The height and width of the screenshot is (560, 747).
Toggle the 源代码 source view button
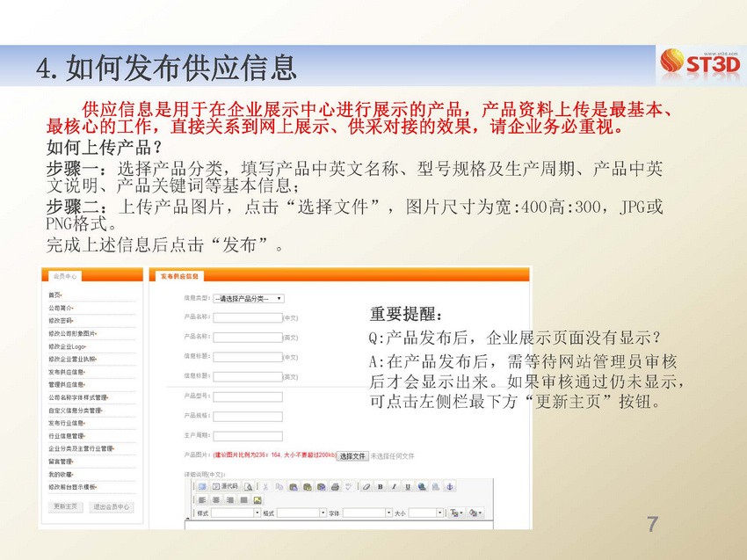[x=225, y=486]
